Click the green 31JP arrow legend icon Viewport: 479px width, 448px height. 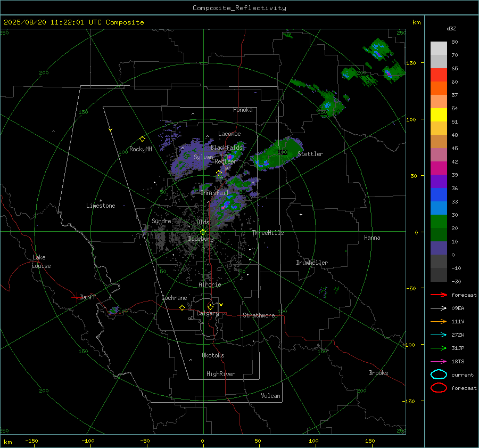click(439, 348)
